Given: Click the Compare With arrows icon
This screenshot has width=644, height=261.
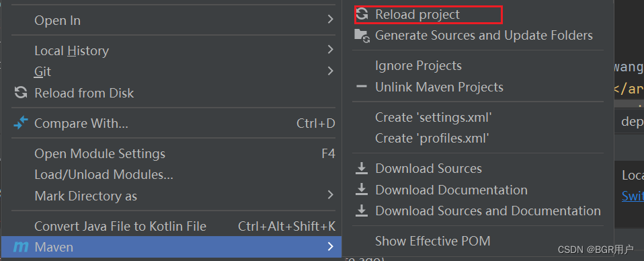Looking at the screenshot, I should tap(21, 123).
